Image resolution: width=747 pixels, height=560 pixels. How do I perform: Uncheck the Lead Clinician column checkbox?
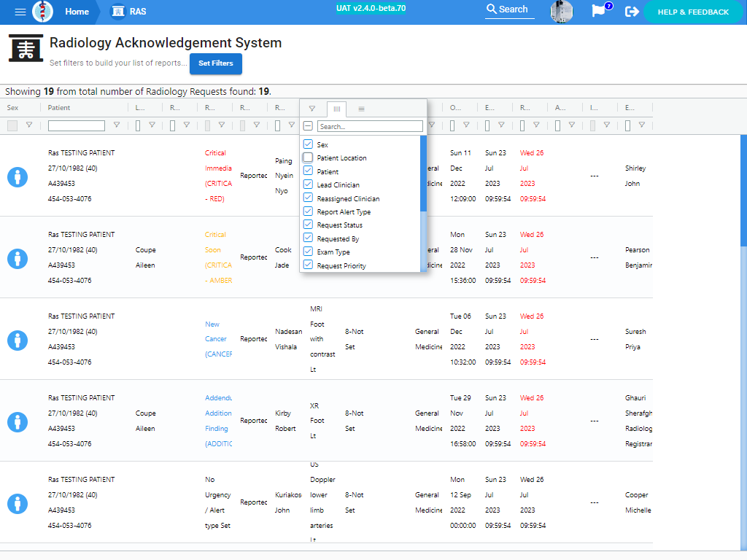(x=308, y=184)
